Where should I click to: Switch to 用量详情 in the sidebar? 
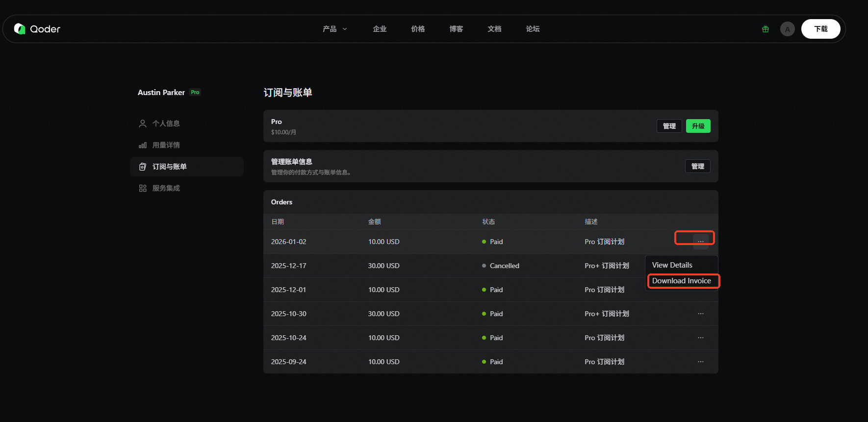click(187, 145)
